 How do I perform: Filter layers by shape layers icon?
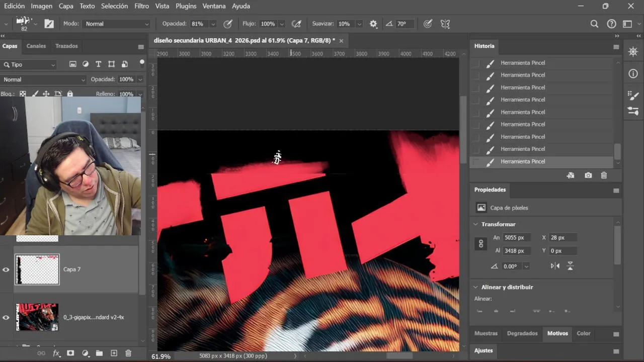point(111,64)
